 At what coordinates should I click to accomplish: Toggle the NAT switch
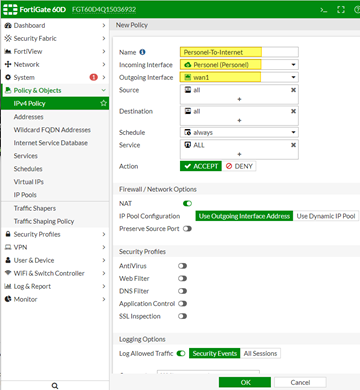pyautogui.click(x=187, y=203)
